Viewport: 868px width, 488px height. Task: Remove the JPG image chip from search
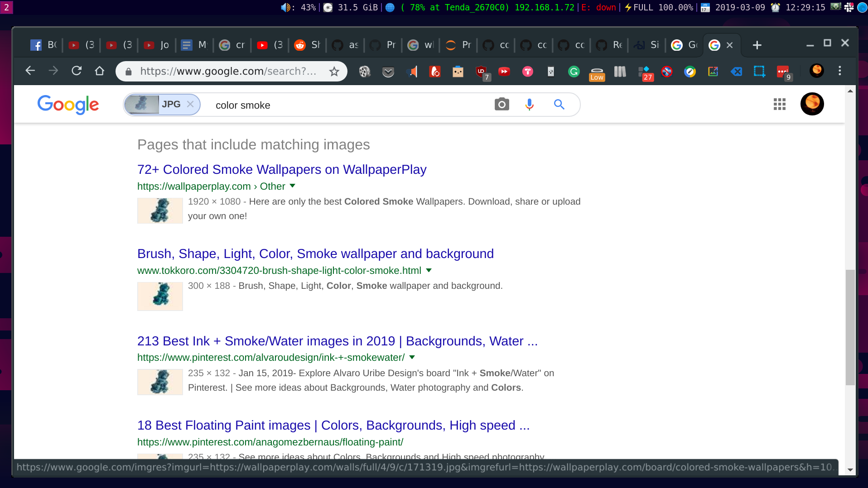tap(191, 104)
